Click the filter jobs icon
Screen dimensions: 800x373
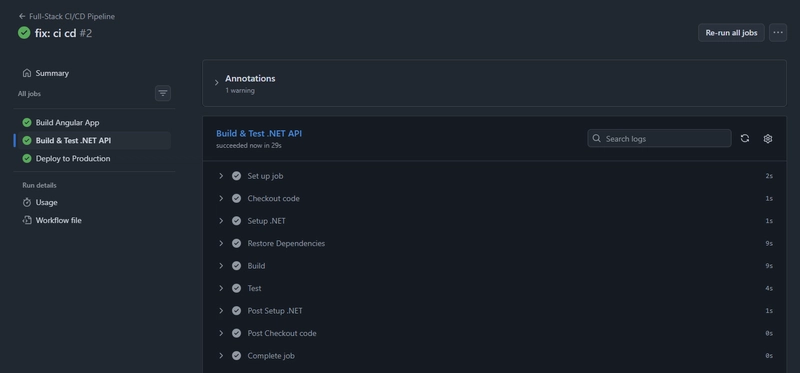(163, 93)
